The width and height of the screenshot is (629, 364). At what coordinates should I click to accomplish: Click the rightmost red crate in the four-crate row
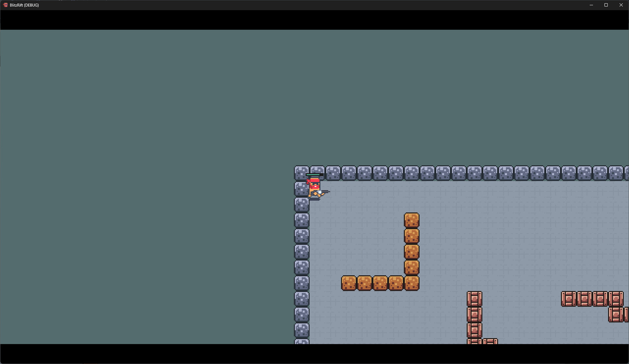tap(616, 299)
